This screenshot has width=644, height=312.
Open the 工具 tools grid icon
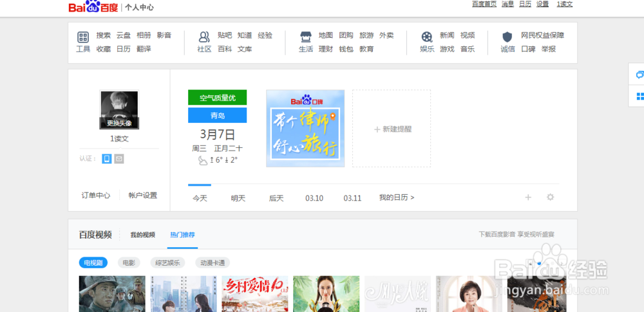pos(83,37)
